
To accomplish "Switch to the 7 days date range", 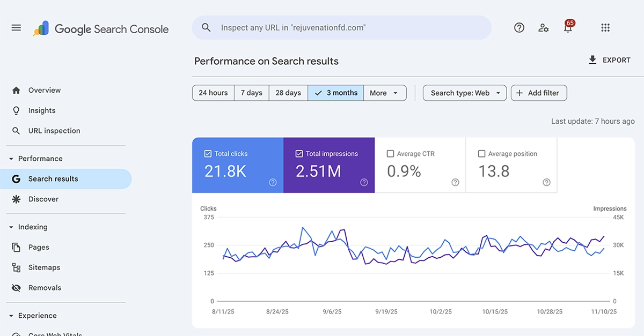I will point(251,93).
